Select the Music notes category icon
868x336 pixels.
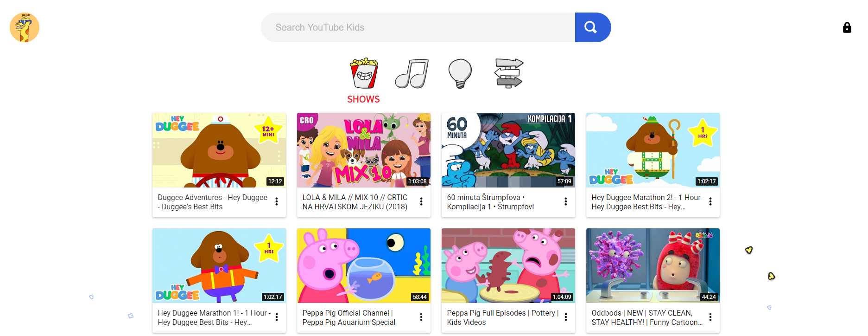(x=412, y=73)
